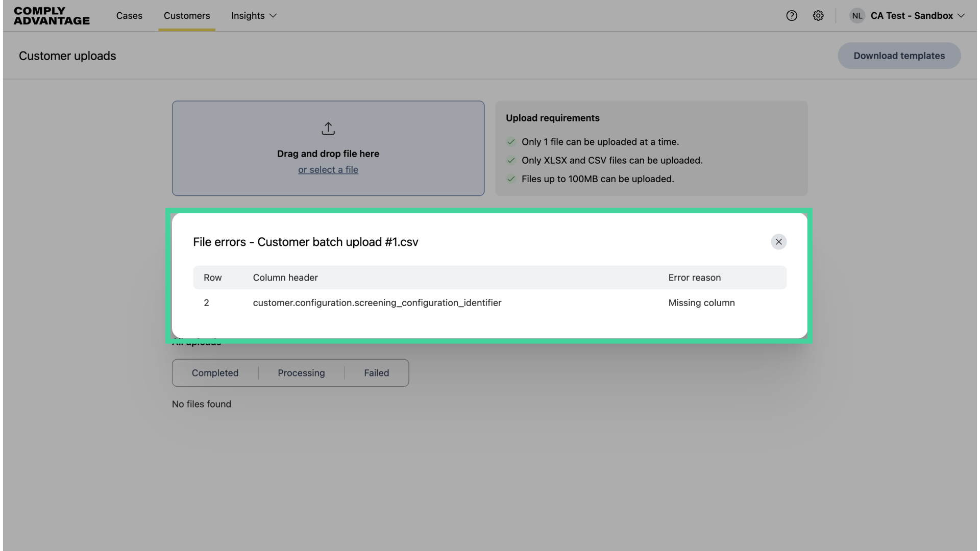Click the NL user avatar

click(857, 16)
